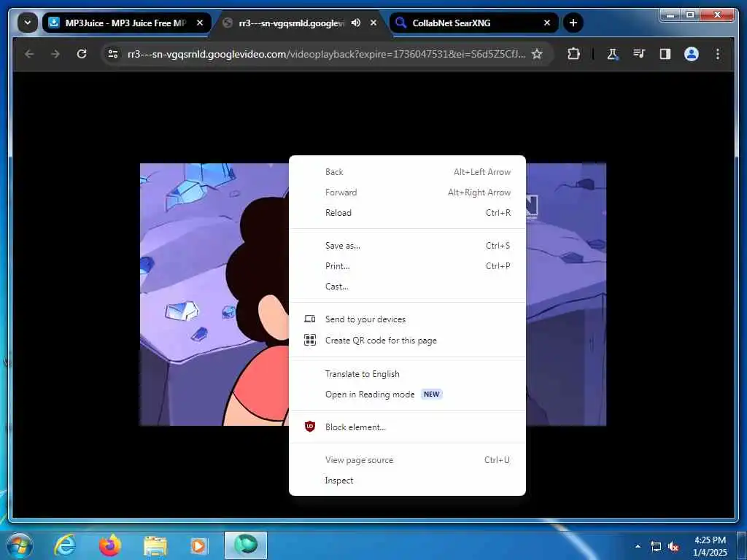
Task: Switch to the googlevideo playback tab
Action: click(300, 23)
